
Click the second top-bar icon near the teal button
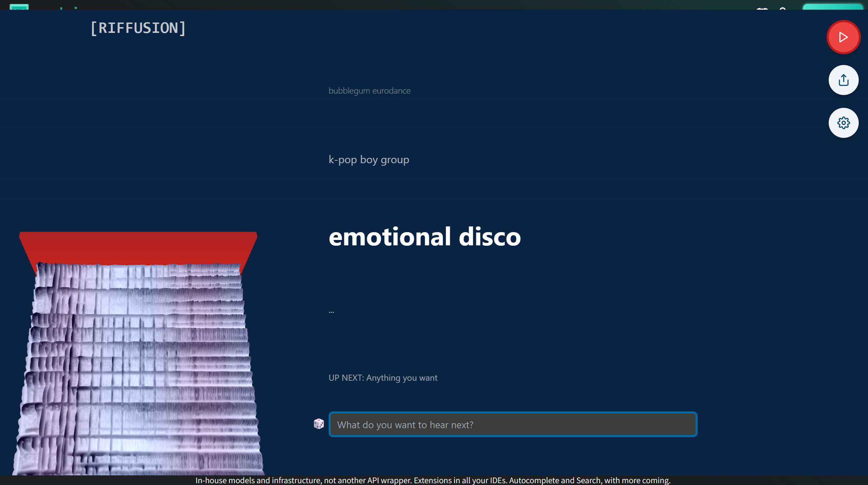click(783, 9)
